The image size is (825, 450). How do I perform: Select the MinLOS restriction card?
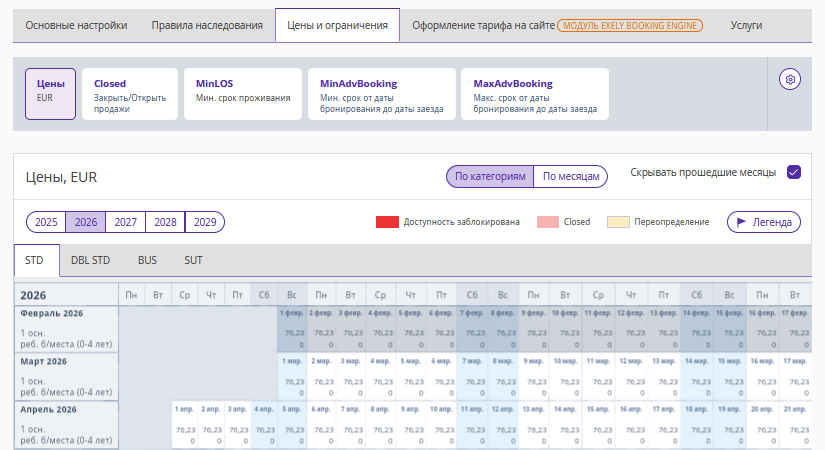(242, 94)
